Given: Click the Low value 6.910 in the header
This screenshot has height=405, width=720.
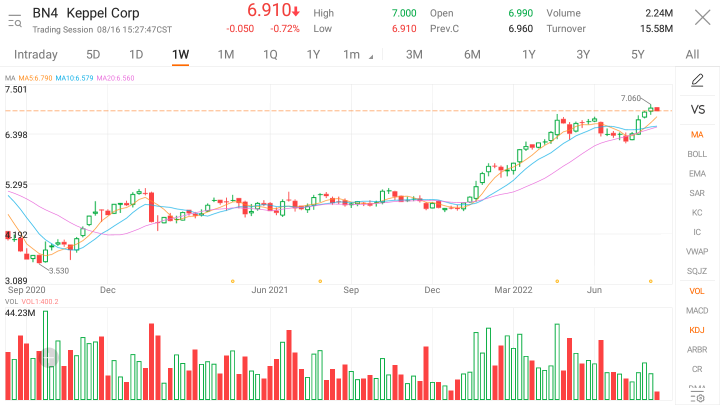Looking at the screenshot, I should pos(404,28).
